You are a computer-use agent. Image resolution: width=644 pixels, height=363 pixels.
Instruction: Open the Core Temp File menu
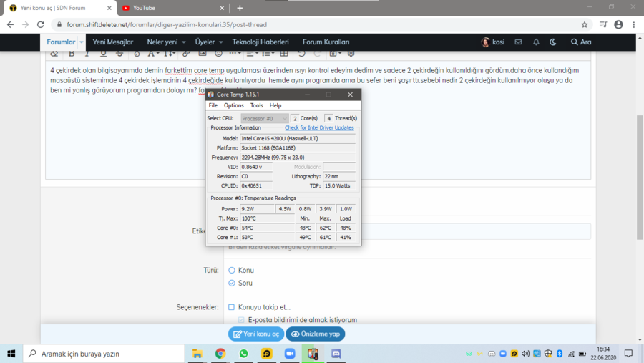click(x=213, y=106)
